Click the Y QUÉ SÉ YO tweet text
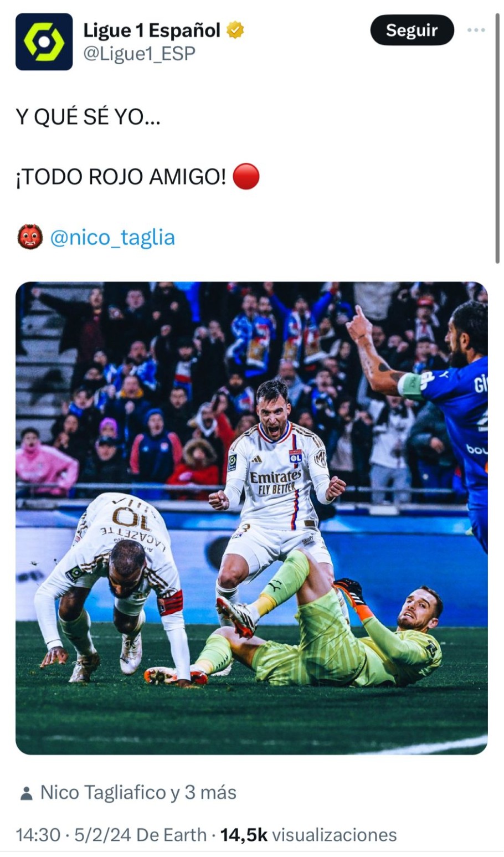Screen dimensions: 504x857 [x=88, y=117]
